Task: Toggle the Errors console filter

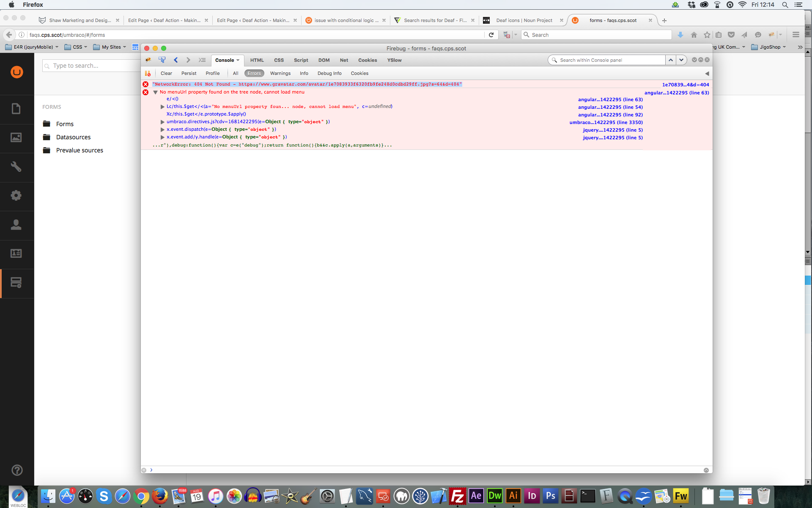Action: (x=254, y=73)
